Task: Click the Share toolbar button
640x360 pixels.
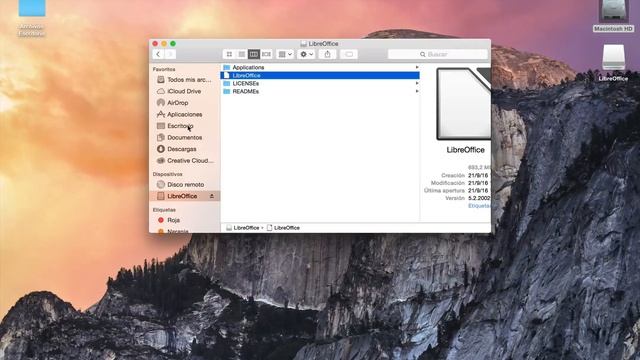Action: (327, 54)
